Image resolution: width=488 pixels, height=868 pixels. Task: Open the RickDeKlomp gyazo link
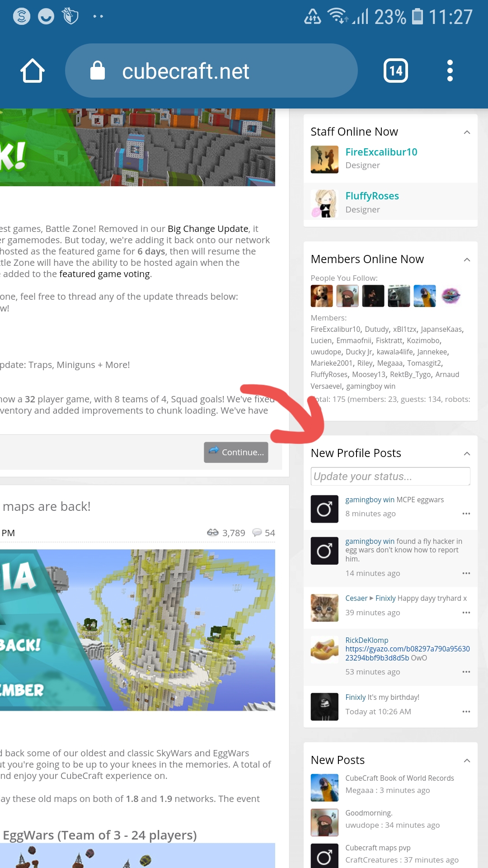click(408, 653)
